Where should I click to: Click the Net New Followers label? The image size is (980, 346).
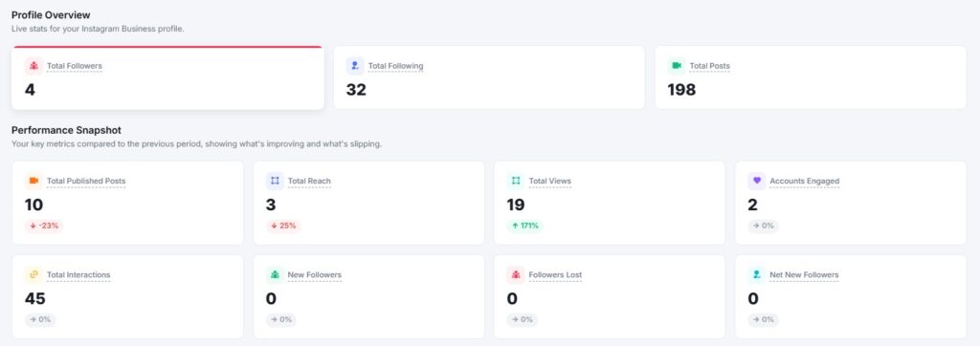[804, 275]
